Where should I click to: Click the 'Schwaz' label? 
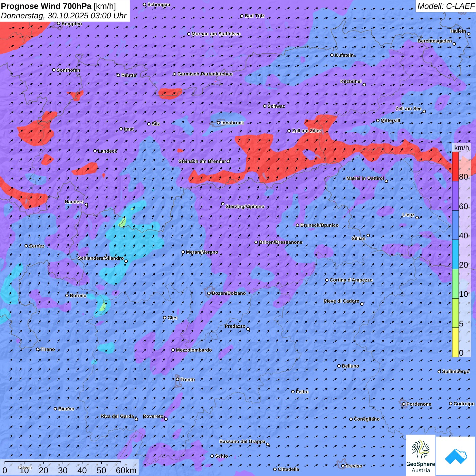276,106
